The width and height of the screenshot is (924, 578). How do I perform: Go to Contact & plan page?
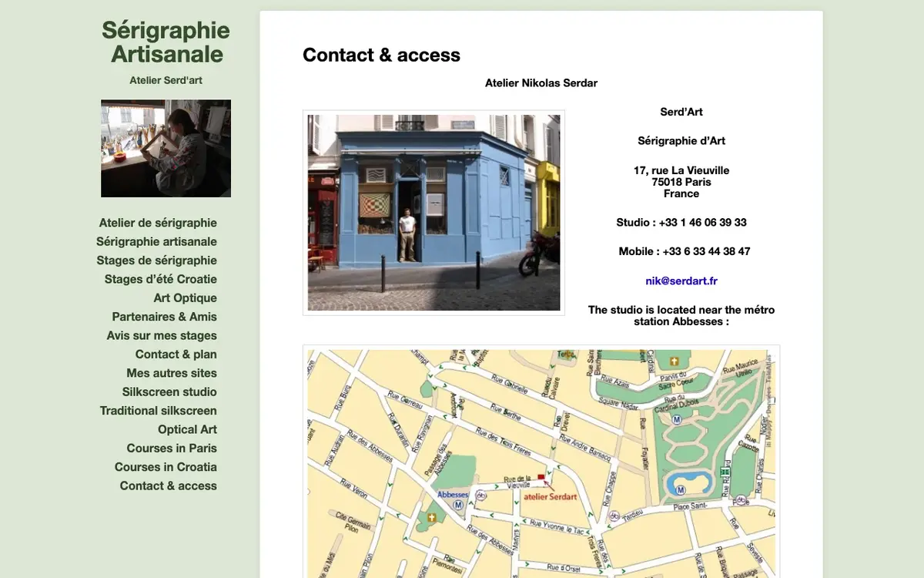[176, 355]
